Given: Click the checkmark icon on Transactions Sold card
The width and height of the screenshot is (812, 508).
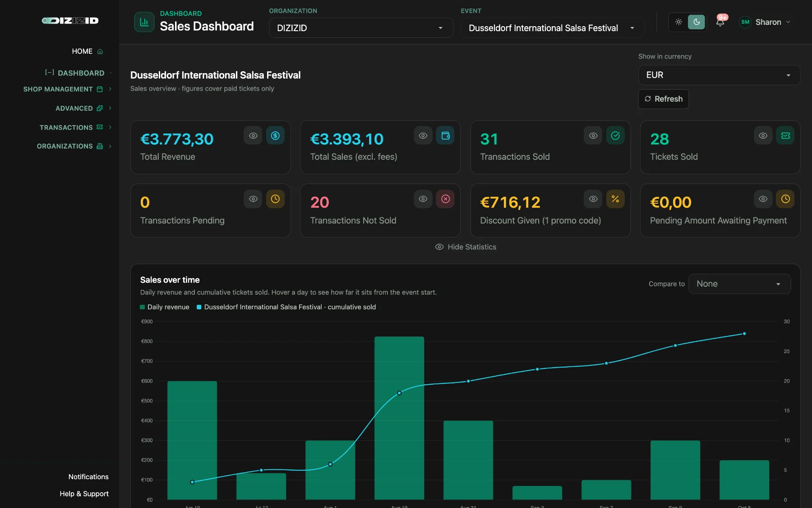Looking at the screenshot, I should [615, 135].
